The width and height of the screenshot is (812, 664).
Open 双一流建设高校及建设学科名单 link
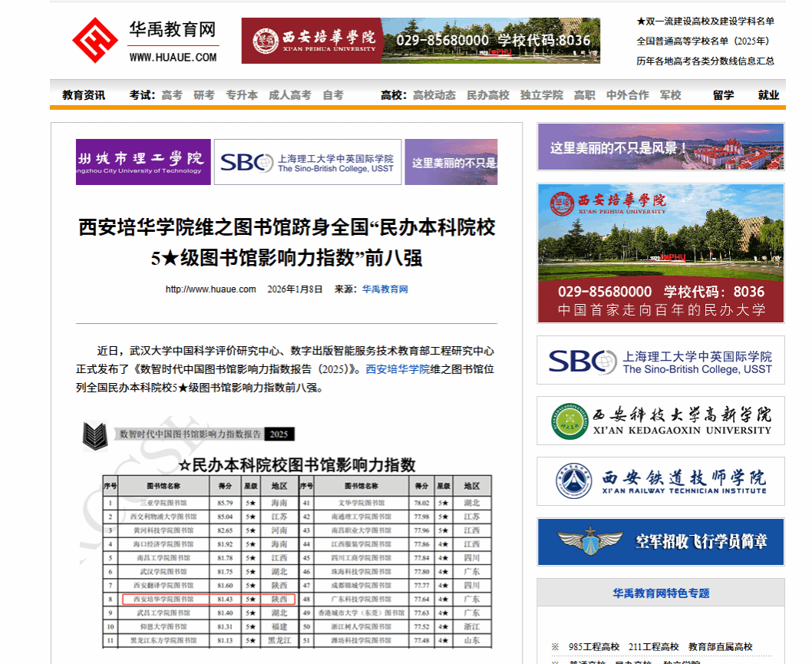click(705, 21)
